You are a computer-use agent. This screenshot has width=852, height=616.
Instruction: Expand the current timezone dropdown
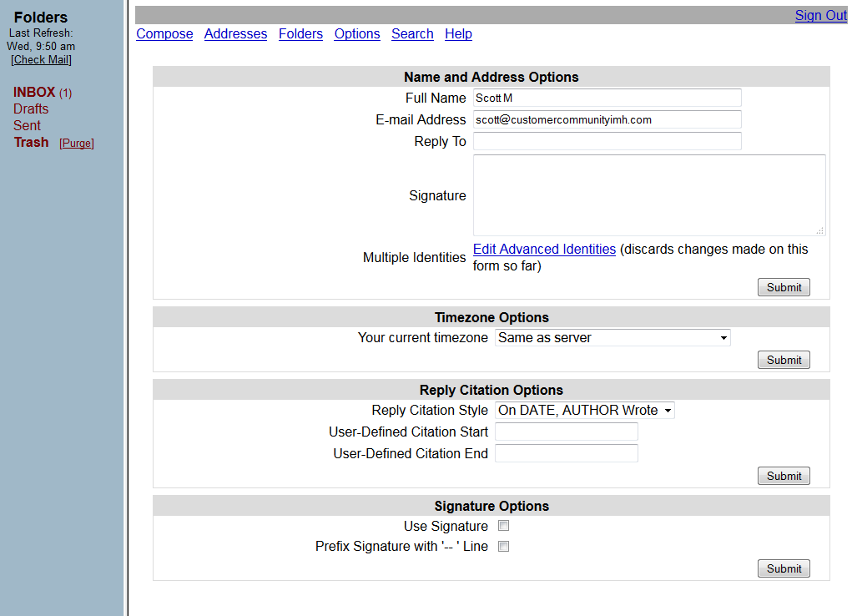[x=613, y=337]
